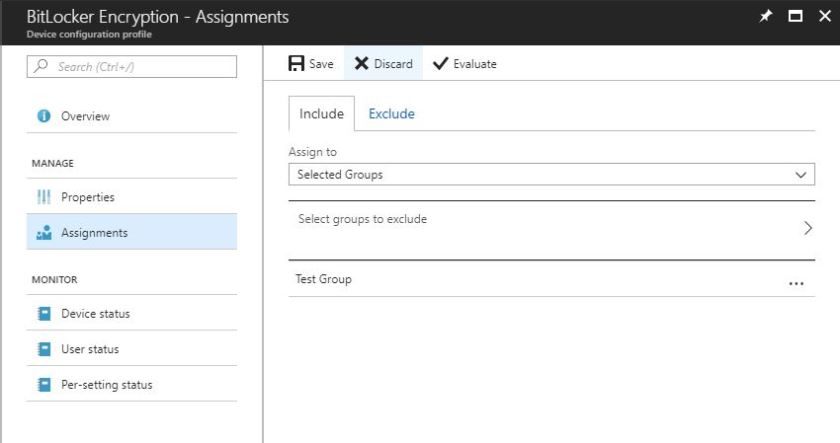
Task: Switch to the Exclude tab
Action: click(x=392, y=114)
